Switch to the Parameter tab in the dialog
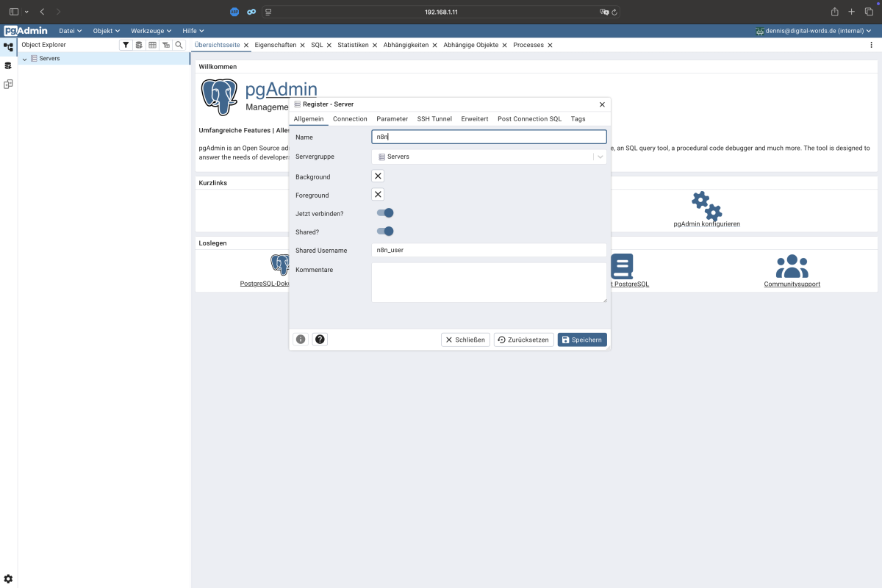 [392, 119]
